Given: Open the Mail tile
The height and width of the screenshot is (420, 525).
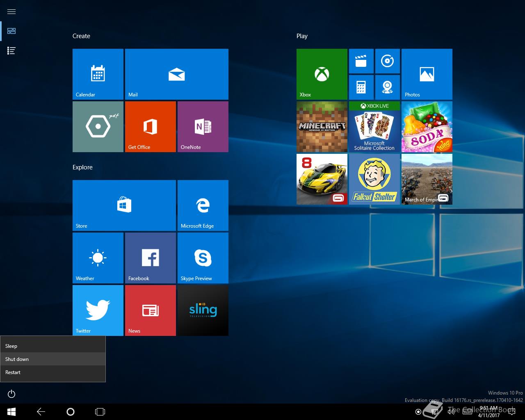Looking at the screenshot, I should coord(177,74).
